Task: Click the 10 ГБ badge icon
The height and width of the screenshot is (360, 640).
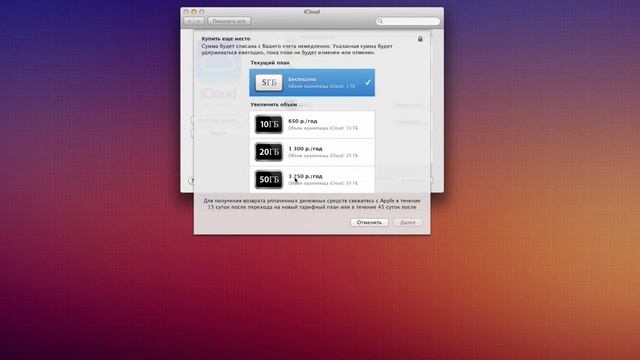Action: click(x=269, y=124)
